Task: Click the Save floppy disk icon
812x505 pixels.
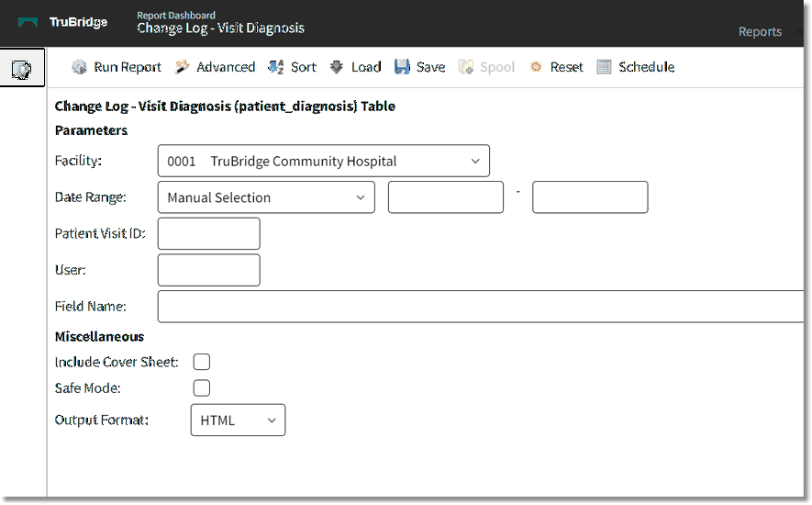Action: [402, 67]
